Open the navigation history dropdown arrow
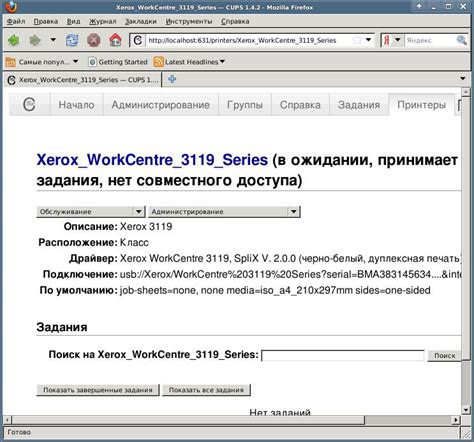Viewport: 474px width, 442px height. [53, 40]
